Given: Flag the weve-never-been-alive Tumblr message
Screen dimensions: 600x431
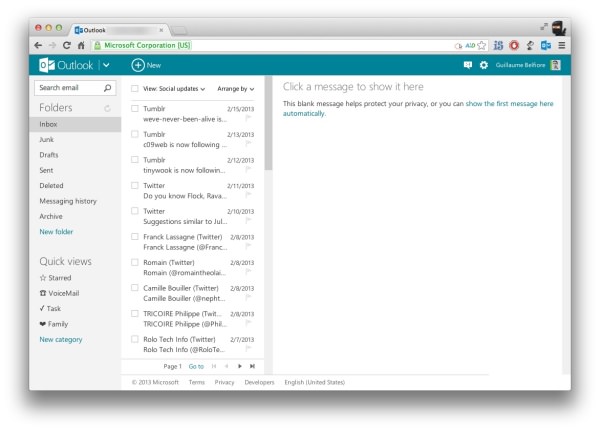Looking at the screenshot, I should (x=248, y=118).
